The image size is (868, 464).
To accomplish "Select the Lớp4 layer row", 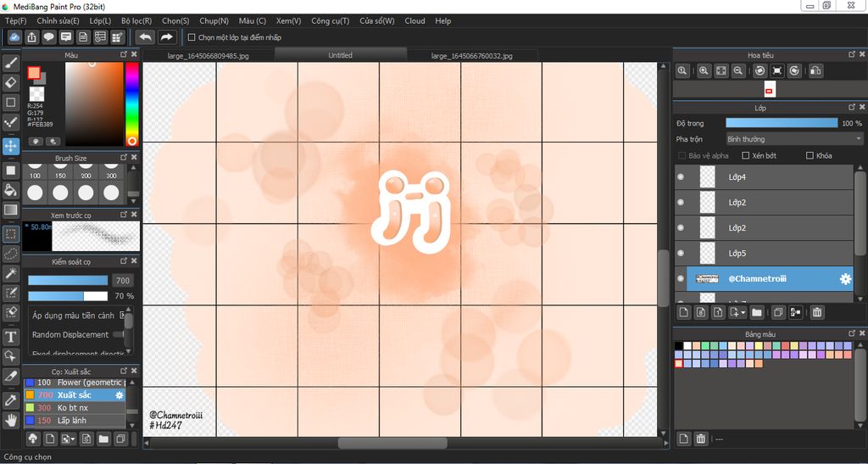I will click(764, 177).
